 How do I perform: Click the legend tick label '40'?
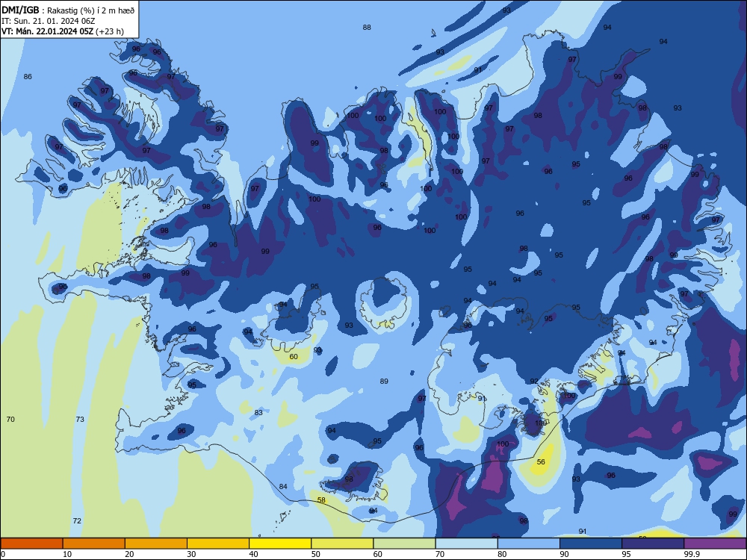tap(253, 554)
